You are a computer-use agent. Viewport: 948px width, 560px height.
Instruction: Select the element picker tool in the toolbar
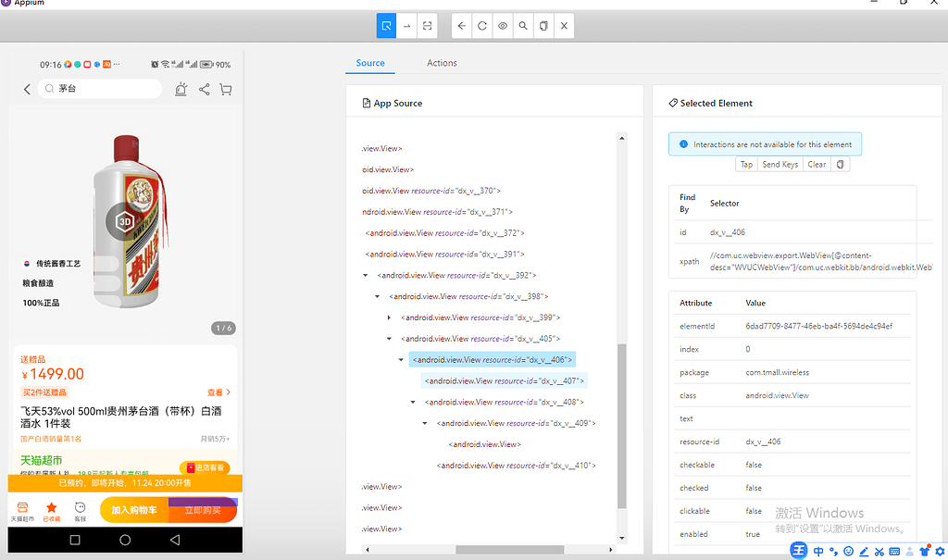[x=386, y=26]
